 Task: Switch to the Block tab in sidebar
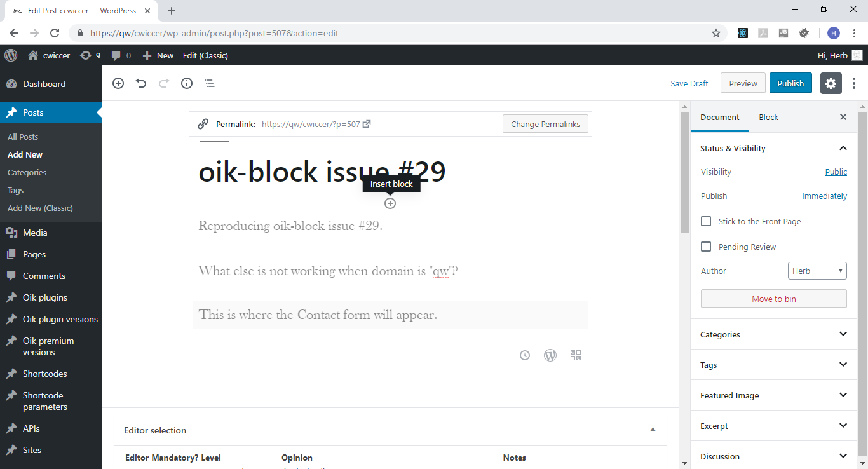pyautogui.click(x=768, y=117)
